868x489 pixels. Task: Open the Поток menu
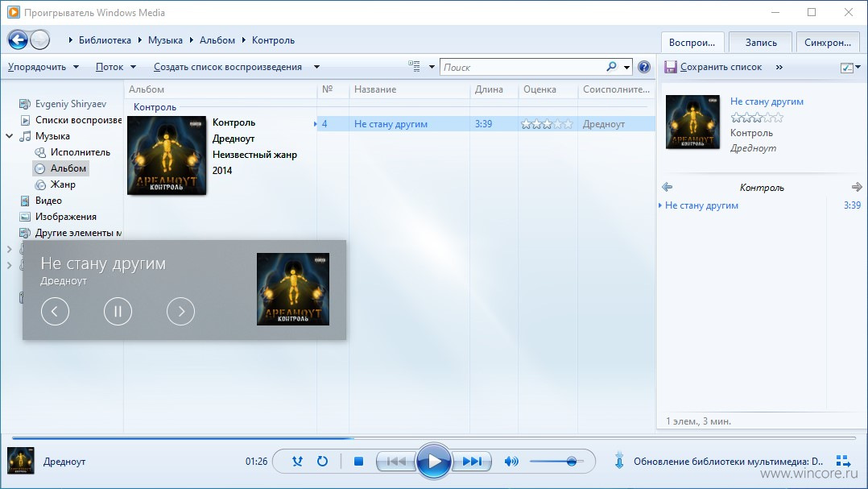click(x=116, y=67)
